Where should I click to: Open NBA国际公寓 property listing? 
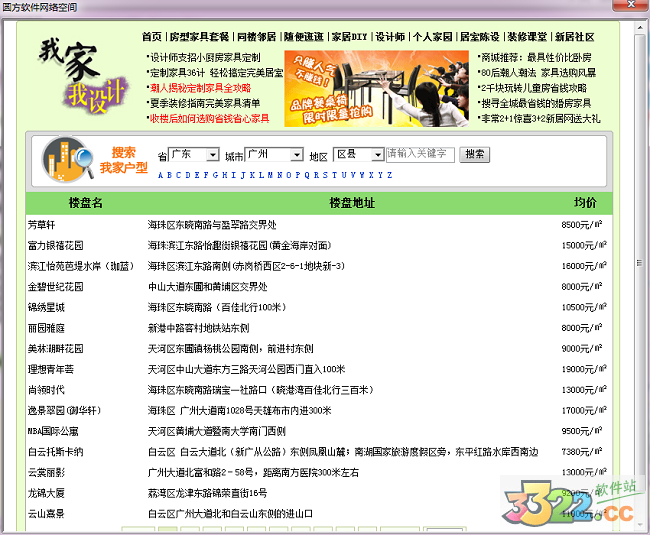click(x=51, y=431)
